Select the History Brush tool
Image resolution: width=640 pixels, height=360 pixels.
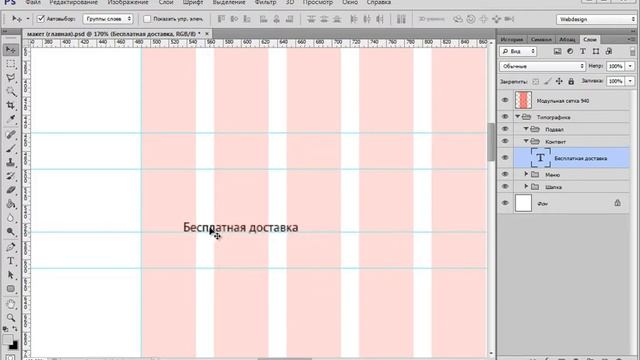tap(11, 176)
